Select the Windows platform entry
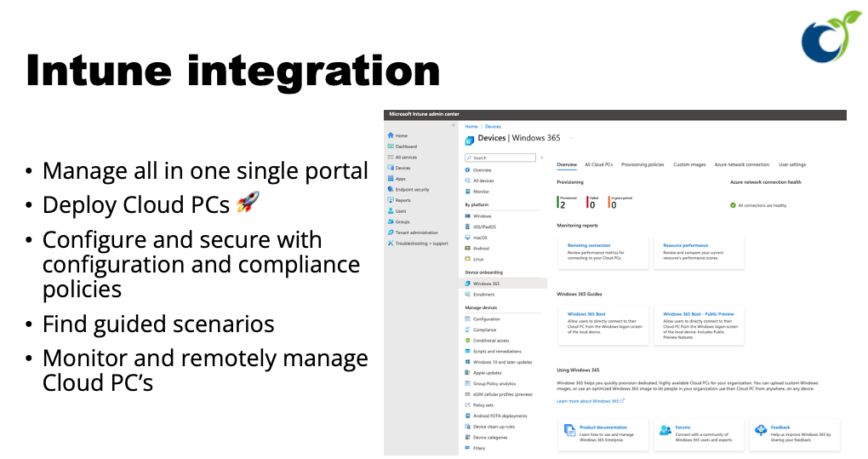The image size is (868, 459). point(478,216)
